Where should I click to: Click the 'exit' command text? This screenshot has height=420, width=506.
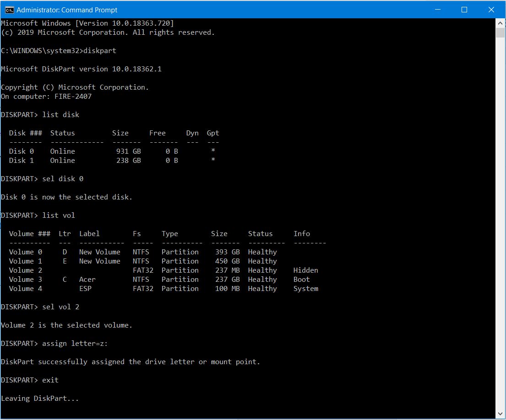[x=49, y=380]
